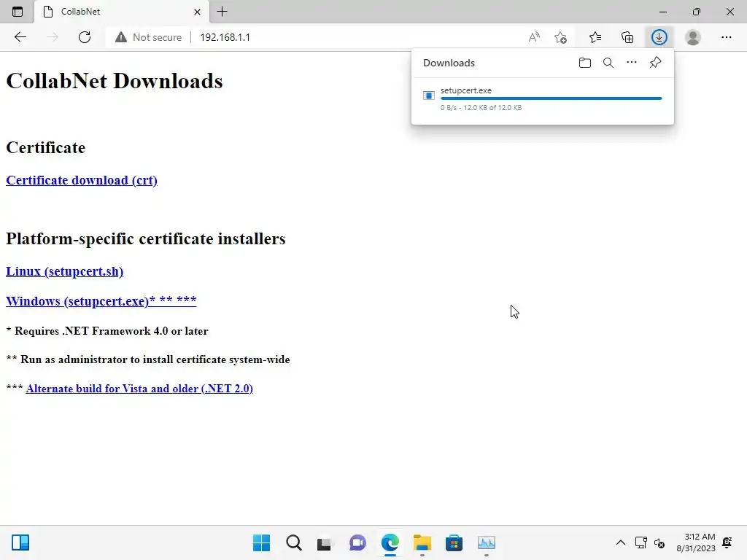The width and height of the screenshot is (747, 560).
Task: Click the Certificate section heading
Action: (x=46, y=147)
